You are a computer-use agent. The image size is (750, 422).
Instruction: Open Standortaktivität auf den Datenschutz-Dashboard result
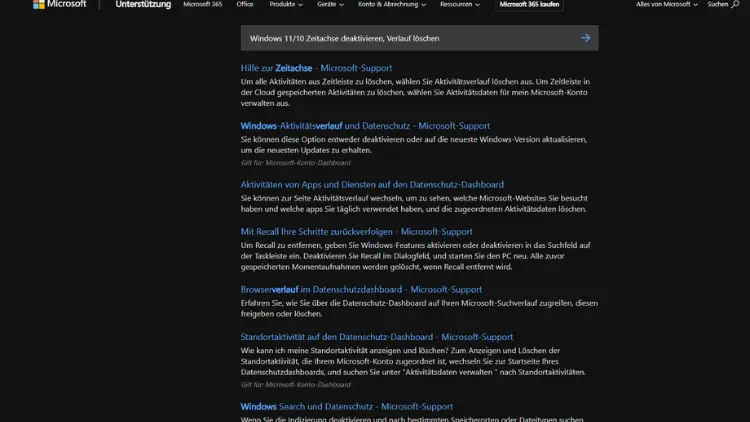[377, 337]
